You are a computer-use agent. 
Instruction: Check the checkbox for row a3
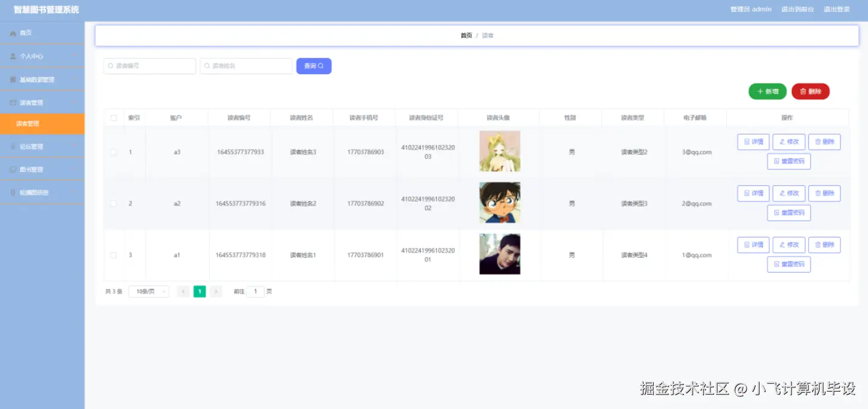click(114, 152)
